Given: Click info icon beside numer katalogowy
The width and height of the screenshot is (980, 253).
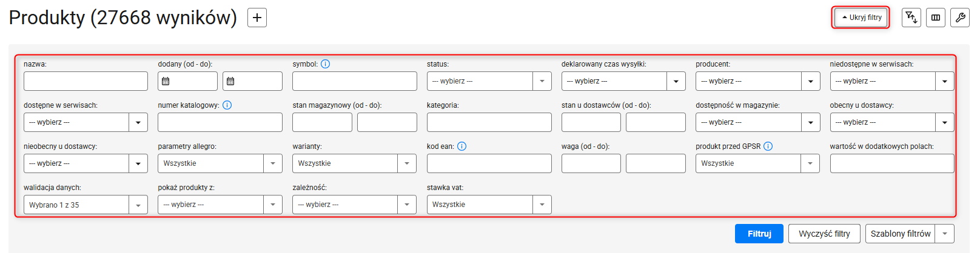Looking at the screenshot, I should pos(227,105).
